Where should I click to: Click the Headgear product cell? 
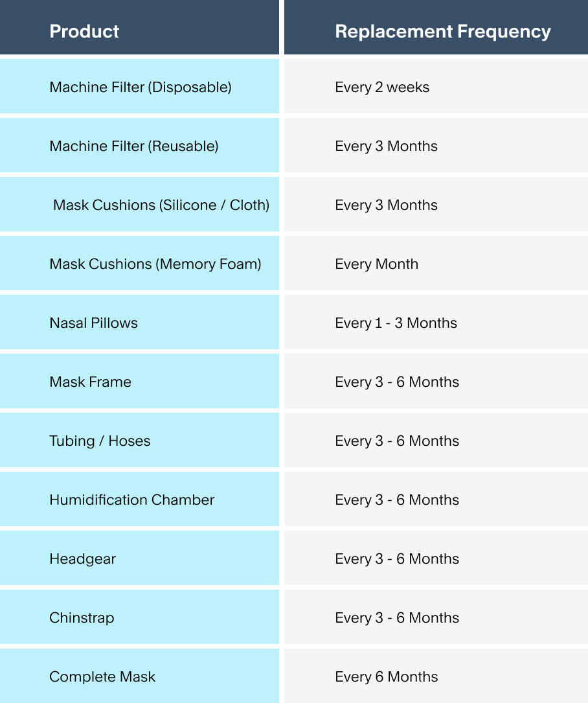click(x=82, y=559)
